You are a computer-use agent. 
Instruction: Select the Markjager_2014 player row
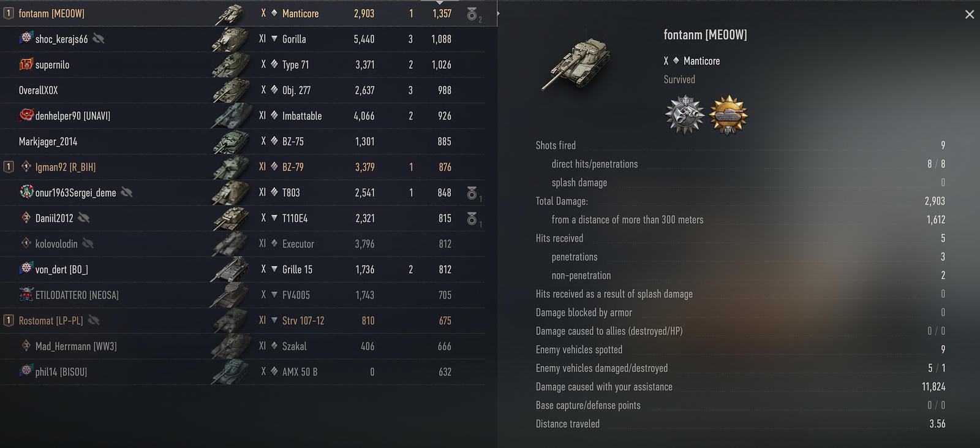(x=243, y=142)
